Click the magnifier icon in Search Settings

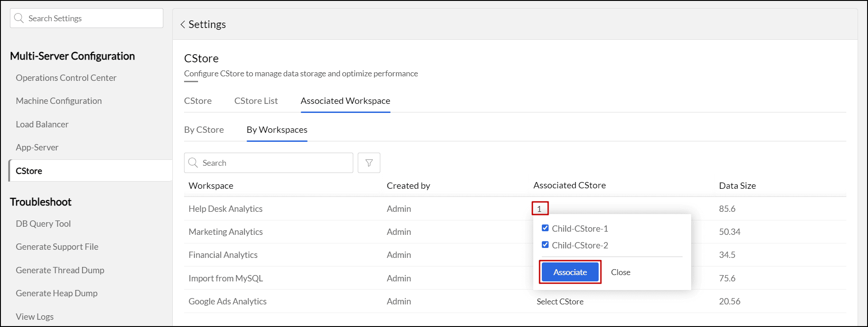tap(19, 18)
